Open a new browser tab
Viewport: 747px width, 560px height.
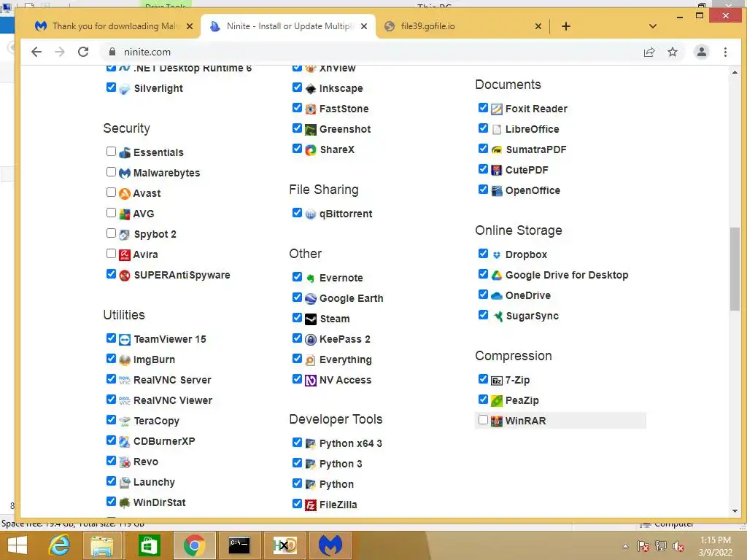point(566,26)
